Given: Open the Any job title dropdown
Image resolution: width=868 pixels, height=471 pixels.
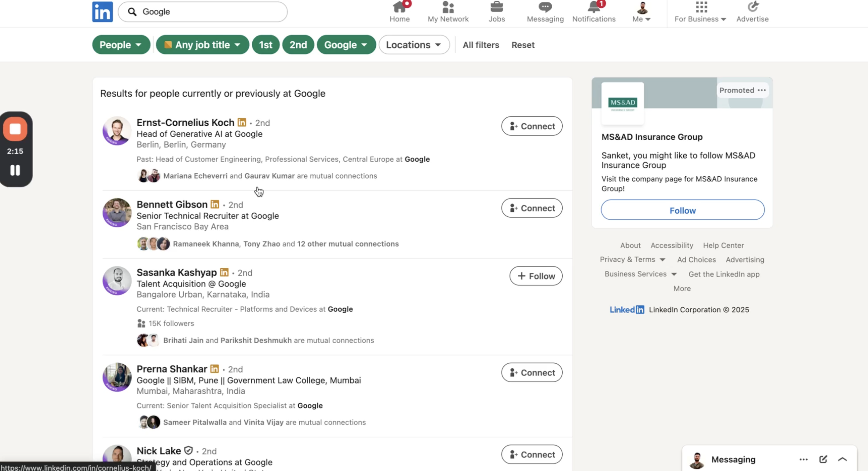Looking at the screenshot, I should 203,45.
